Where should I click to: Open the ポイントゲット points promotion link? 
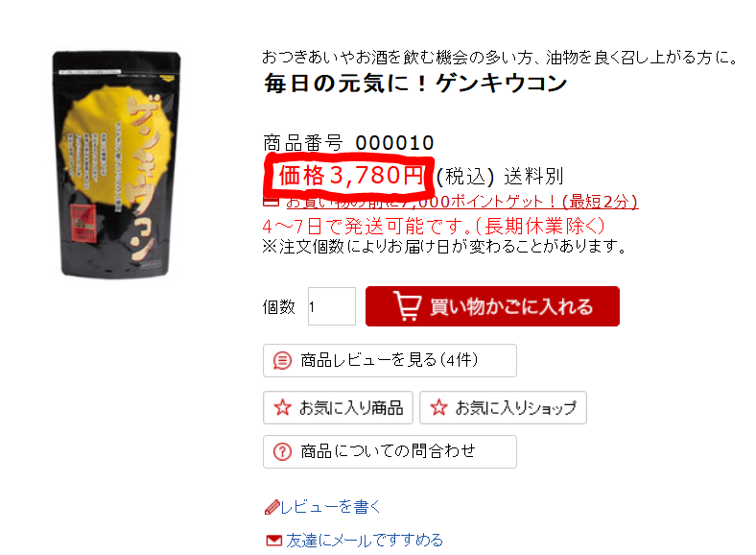tap(461, 202)
